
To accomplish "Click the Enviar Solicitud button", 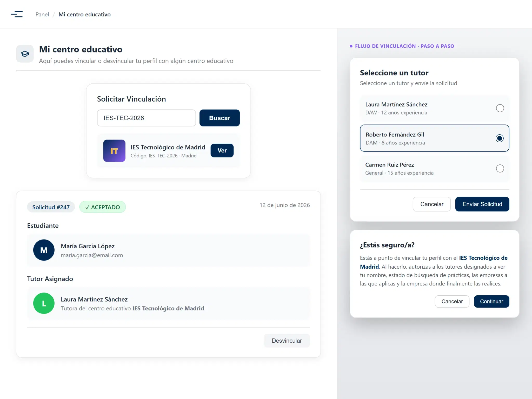I will click(482, 204).
